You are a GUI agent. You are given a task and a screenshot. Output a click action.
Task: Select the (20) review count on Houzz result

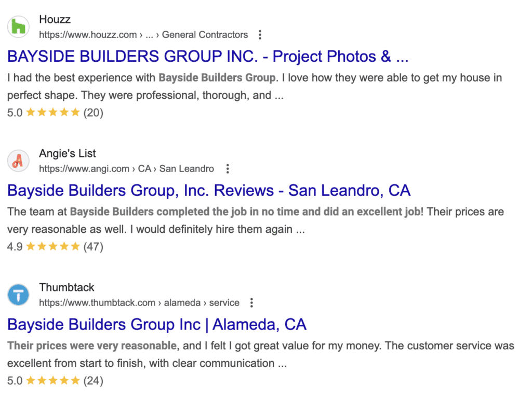point(93,112)
